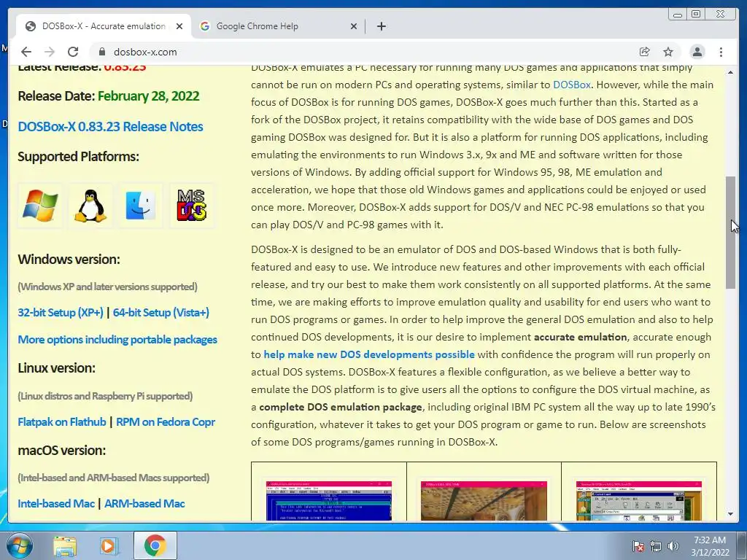The height and width of the screenshot is (560, 747).
Task: Launch Windows Media Player from taskbar
Action: click(109, 545)
